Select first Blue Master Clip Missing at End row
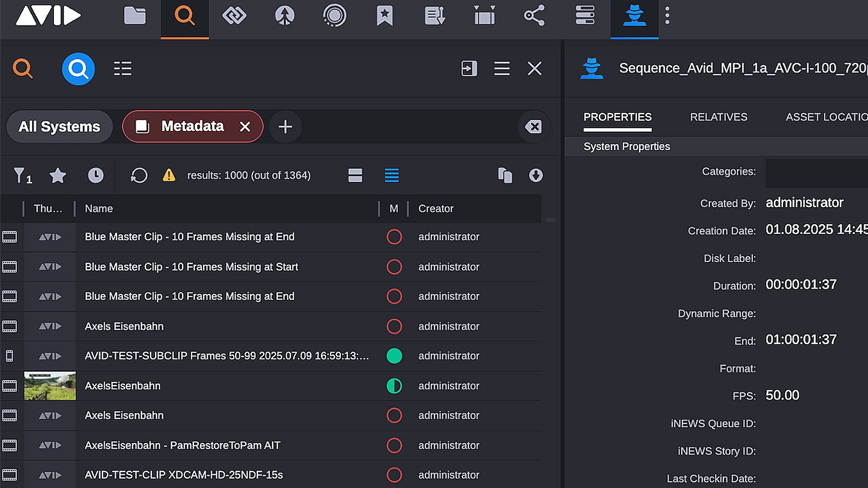868x488 pixels. click(x=270, y=237)
